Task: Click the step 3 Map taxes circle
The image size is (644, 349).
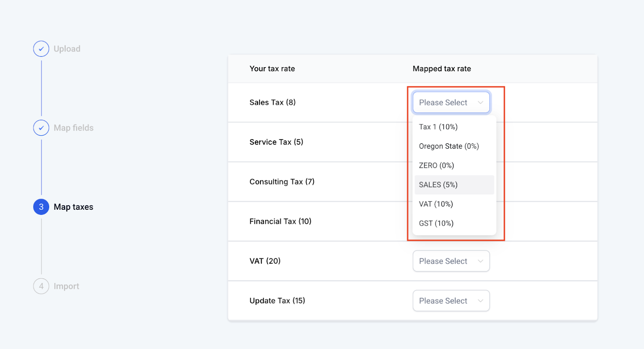Action: pyautogui.click(x=41, y=207)
